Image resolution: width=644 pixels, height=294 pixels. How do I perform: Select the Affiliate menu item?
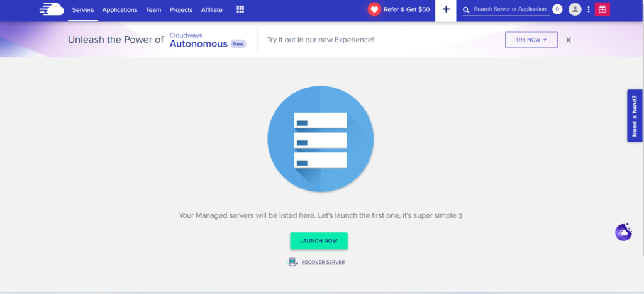pos(211,10)
